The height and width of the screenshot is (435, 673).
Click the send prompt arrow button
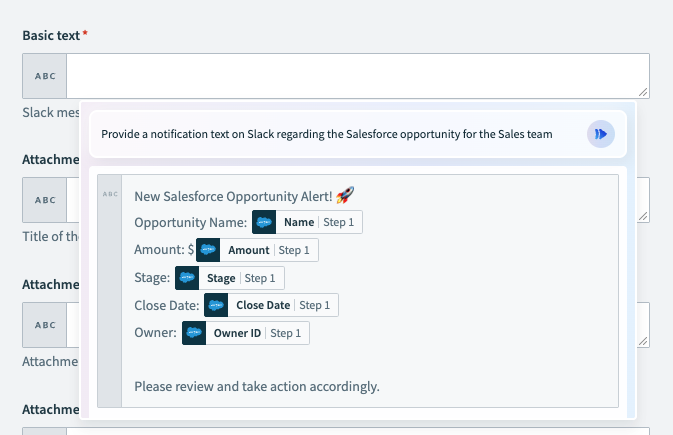(600, 134)
